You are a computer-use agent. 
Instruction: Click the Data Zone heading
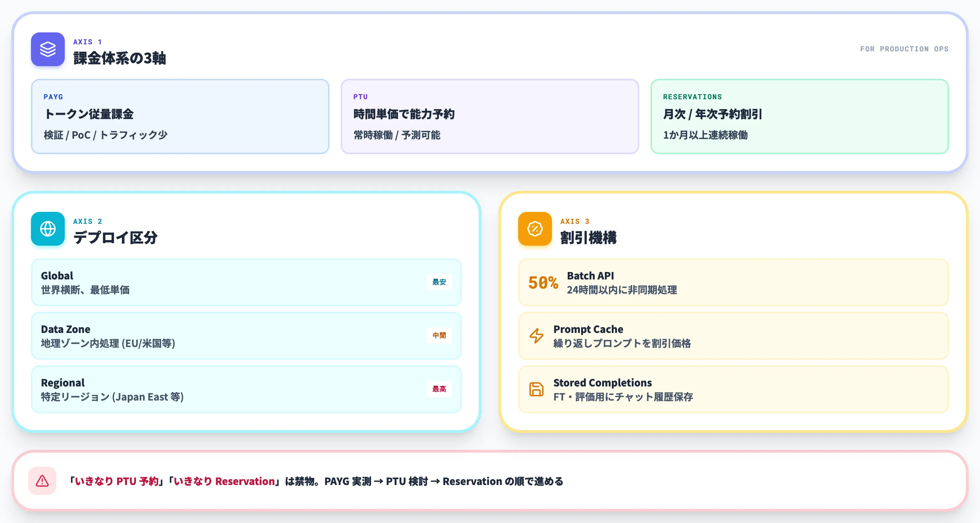[x=66, y=329]
